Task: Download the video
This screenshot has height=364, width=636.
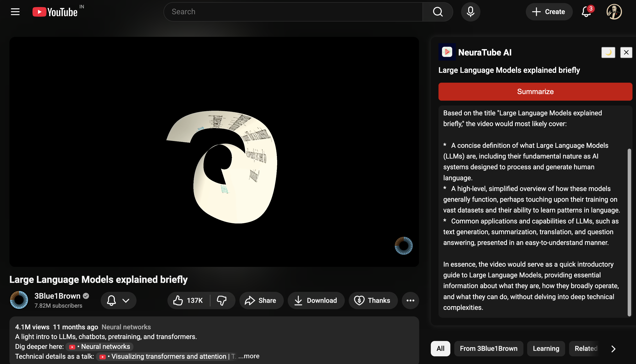Action: [x=316, y=300]
